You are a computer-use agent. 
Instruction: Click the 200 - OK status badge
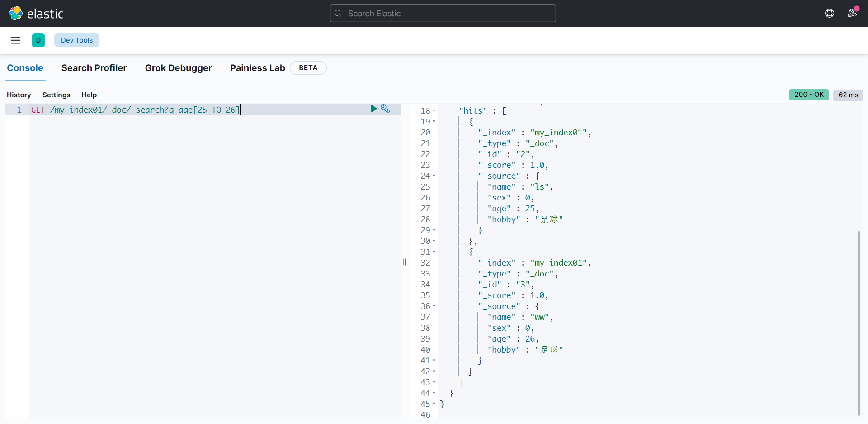(x=809, y=95)
